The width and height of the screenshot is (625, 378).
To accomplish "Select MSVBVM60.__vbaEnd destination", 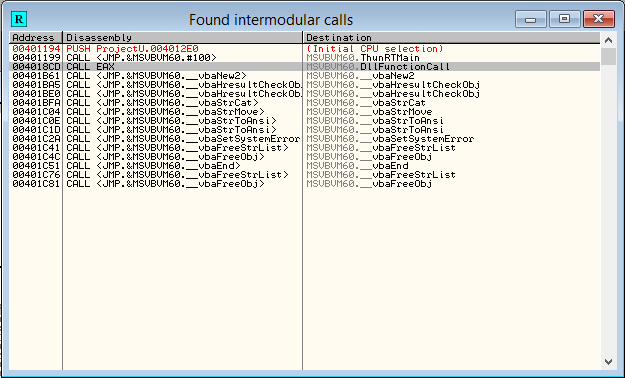I will click(x=357, y=165).
